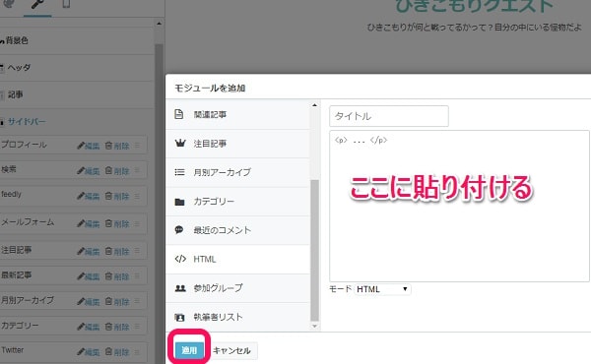The height and width of the screenshot is (364, 591).
Task: Delete the Twitter sidebar module
Action: pos(117,352)
